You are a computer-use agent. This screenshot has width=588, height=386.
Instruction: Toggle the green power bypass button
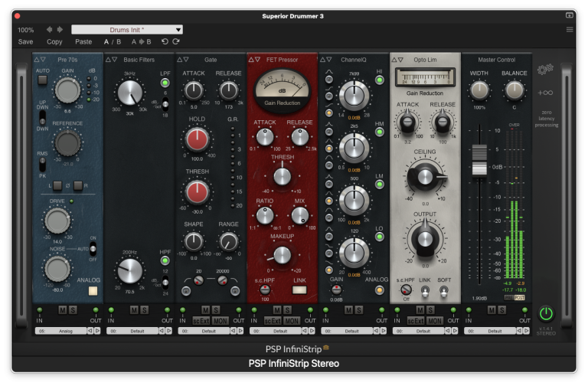pyautogui.click(x=546, y=313)
